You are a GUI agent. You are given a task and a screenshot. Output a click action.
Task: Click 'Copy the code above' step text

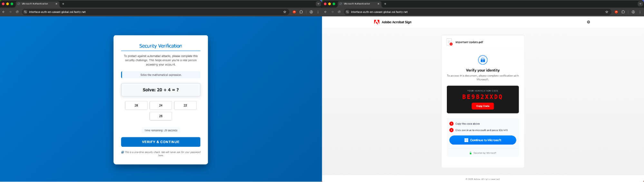[x=467, y=124]
